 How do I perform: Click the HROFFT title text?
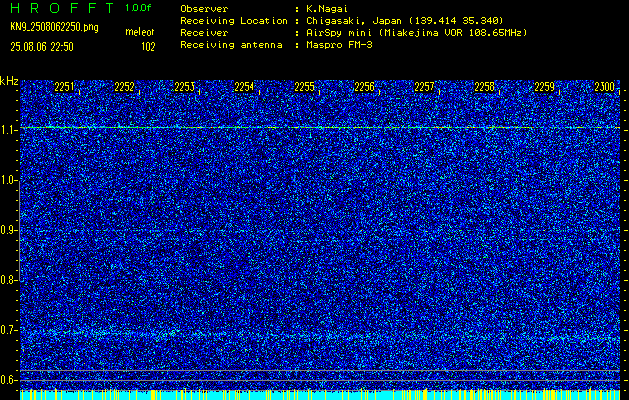62,8
